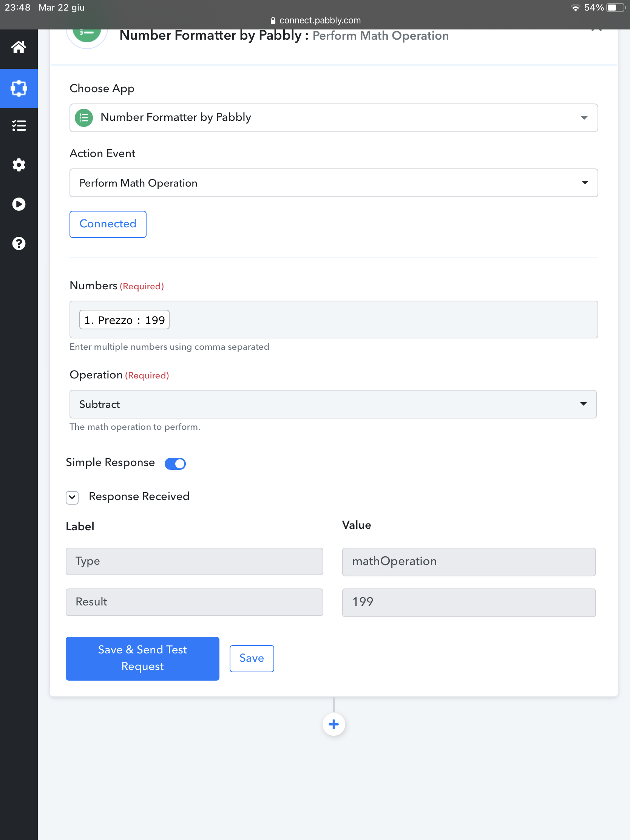Screen dimensions: 630x840
Task: Click the mathOperation value field
Action: click(x=469, y=561)
